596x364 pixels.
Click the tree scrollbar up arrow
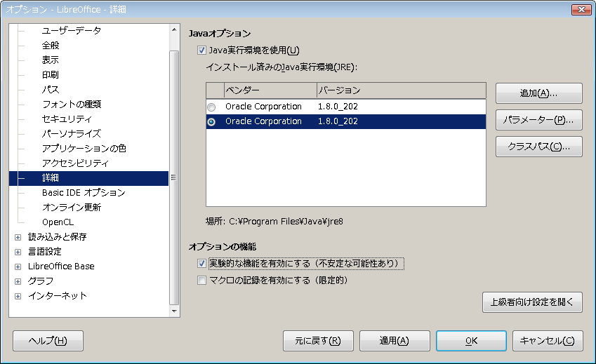pyautogui.click(x=174, y=29)
